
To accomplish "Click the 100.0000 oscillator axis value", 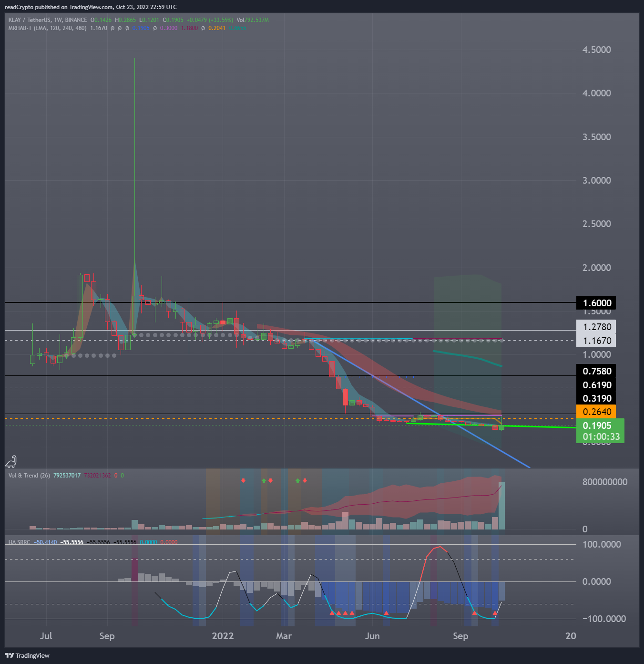I will pos(602,544).
